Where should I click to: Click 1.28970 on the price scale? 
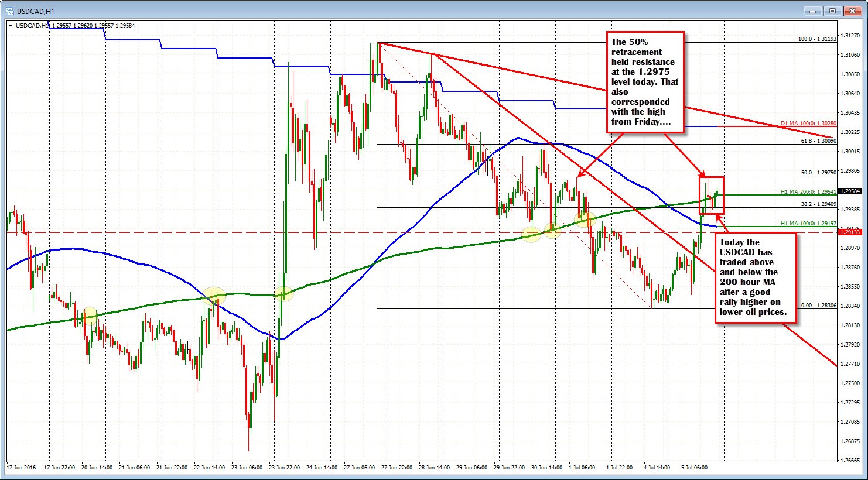tap(850, 248)
